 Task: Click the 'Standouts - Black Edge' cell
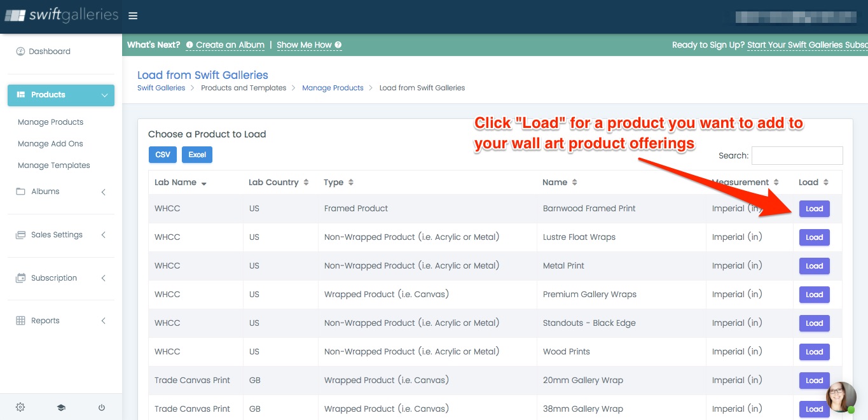[x=589, y=323]
